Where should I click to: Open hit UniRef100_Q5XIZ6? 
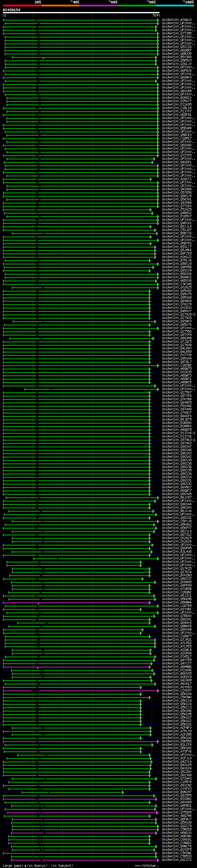[177, 47]
